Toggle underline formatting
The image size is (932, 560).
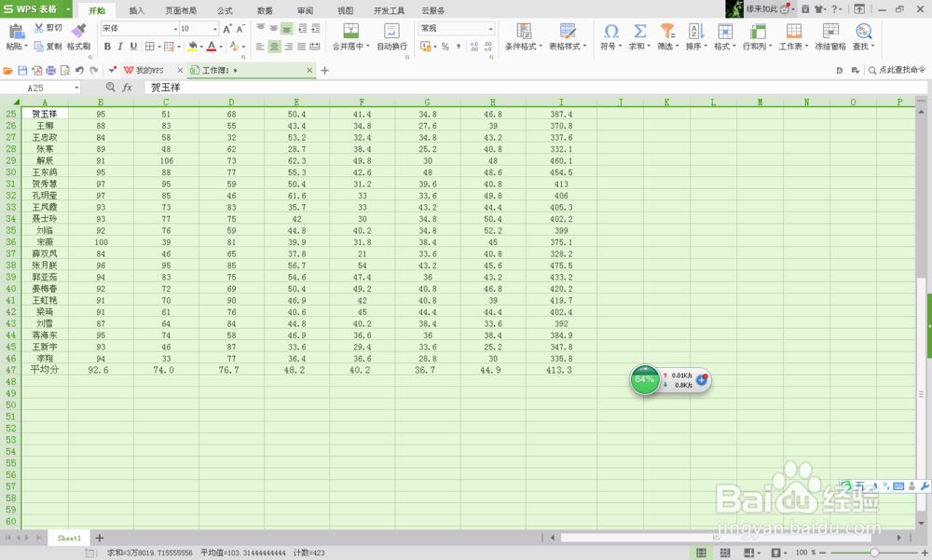coord(133,47)
